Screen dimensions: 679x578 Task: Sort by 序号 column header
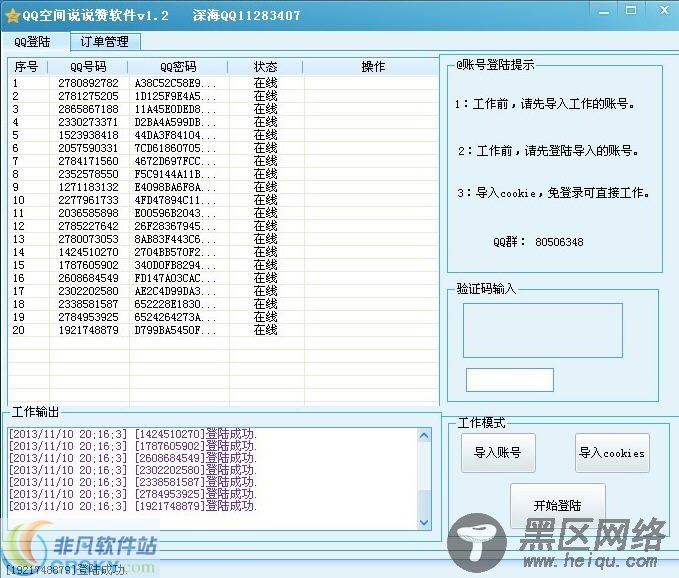(x=27, y=67)
